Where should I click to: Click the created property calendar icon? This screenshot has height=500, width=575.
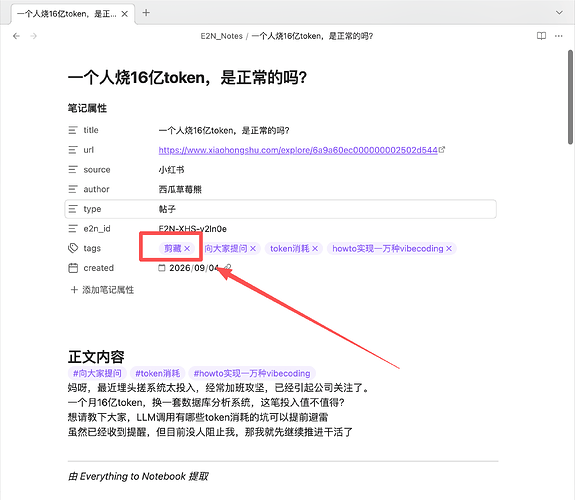coord(73,268)
